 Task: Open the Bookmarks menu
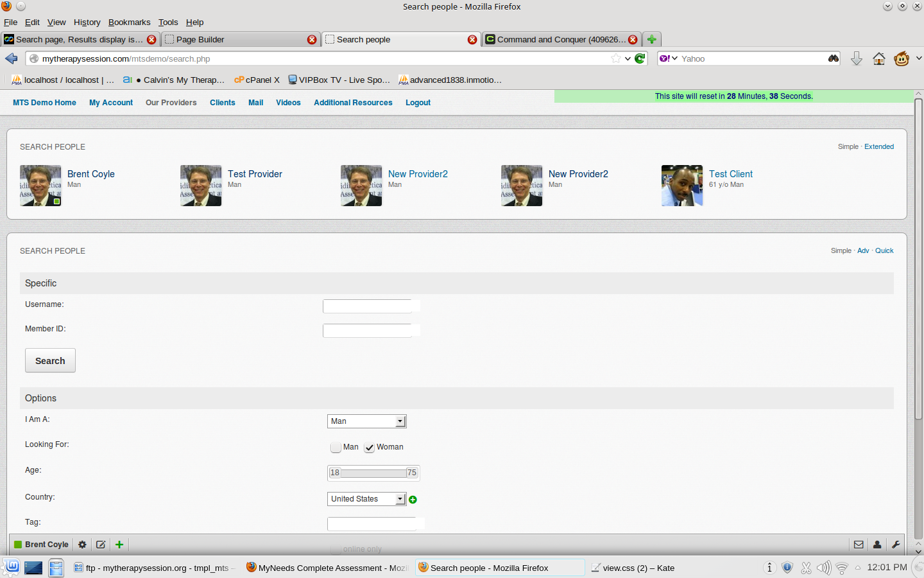[x=129, y=22]
